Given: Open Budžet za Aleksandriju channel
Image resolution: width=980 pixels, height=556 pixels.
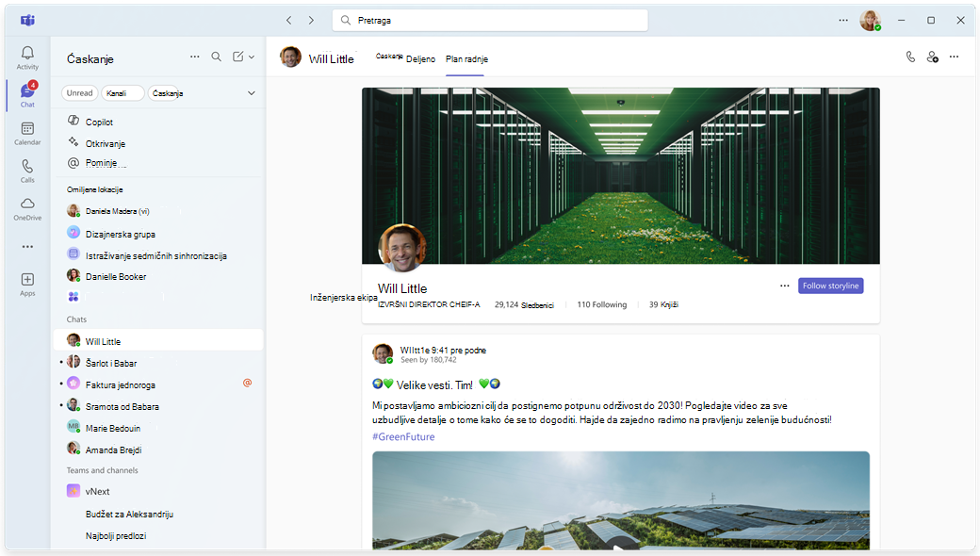Looking at the screenshot, I should coord(129,515).
